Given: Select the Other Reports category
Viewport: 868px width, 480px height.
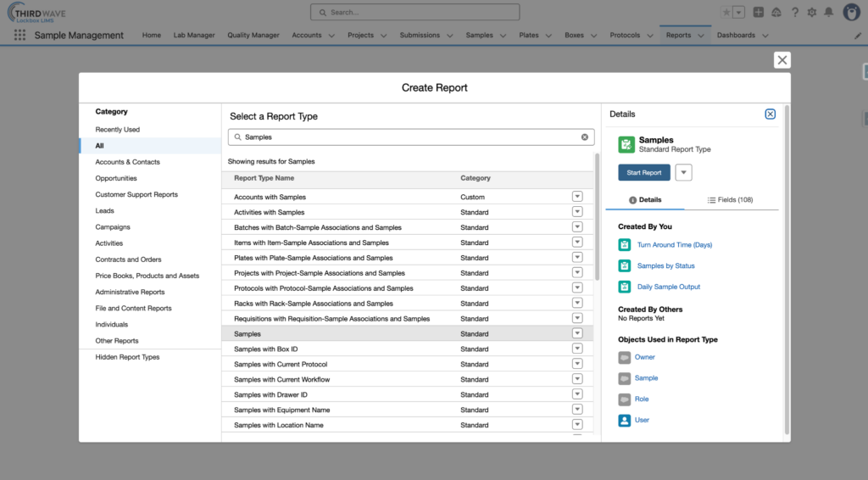Looking at the screenshot, I should (150, 340).
